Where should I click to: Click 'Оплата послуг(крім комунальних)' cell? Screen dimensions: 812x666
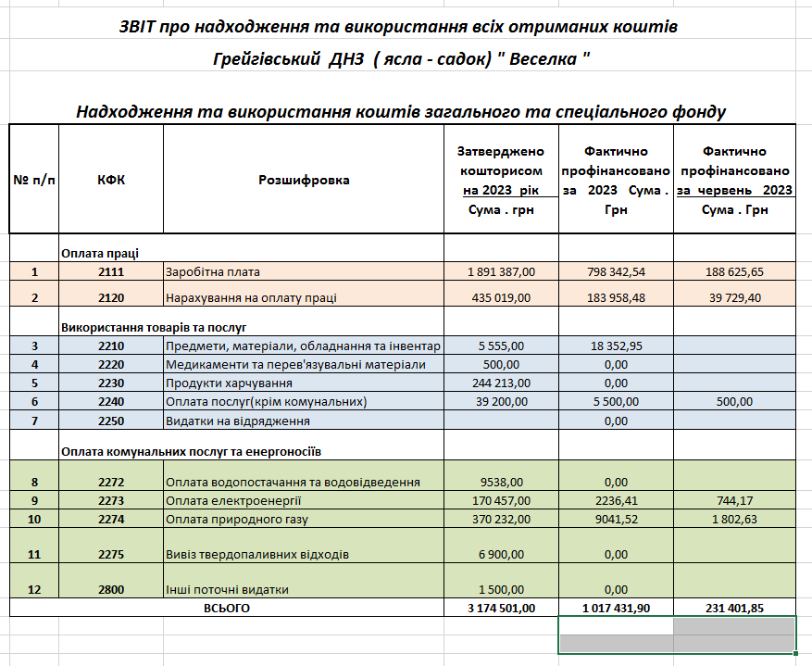(304, 401)
